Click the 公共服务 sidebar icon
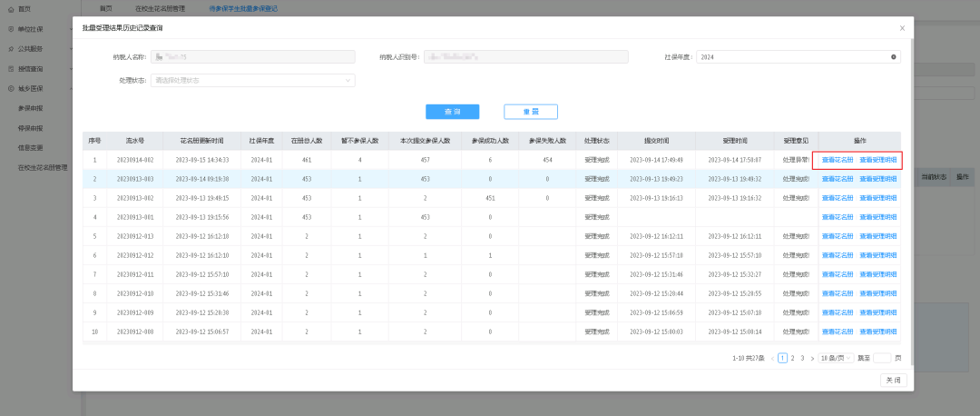980x416 pixels. [x=11, y=49]
